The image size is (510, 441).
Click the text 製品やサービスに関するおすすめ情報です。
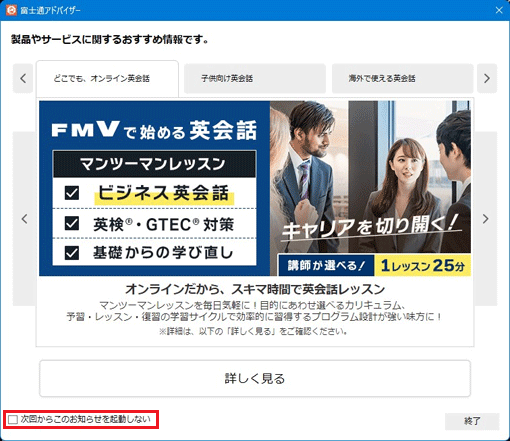click(110, 40)
